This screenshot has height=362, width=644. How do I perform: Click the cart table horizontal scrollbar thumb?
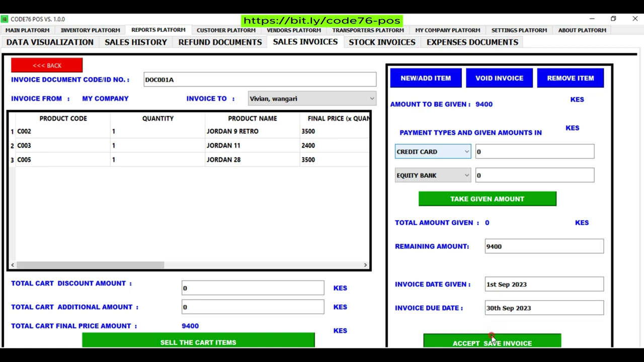90,265
